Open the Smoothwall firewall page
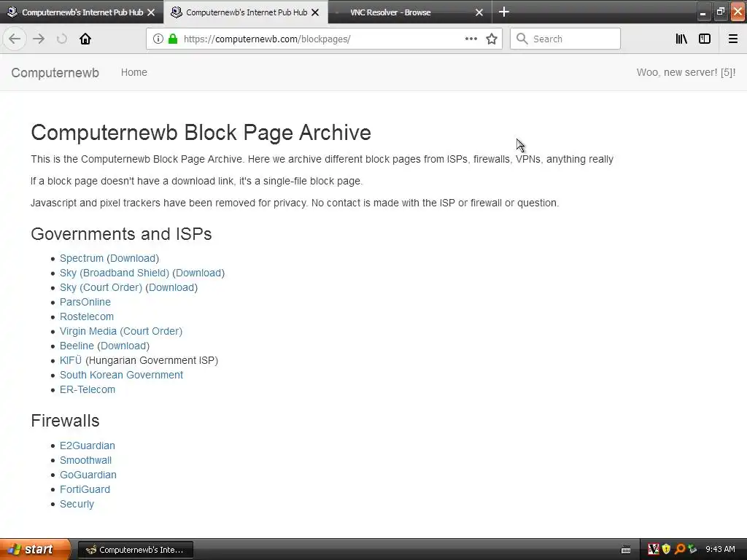The image size is (747, 560). [x=86, y=461]
